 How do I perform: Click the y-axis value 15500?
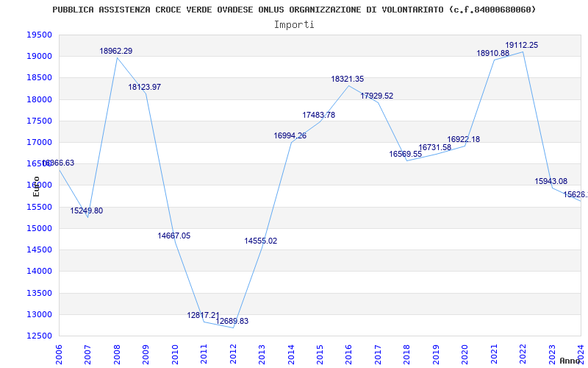tap(39, 207)
